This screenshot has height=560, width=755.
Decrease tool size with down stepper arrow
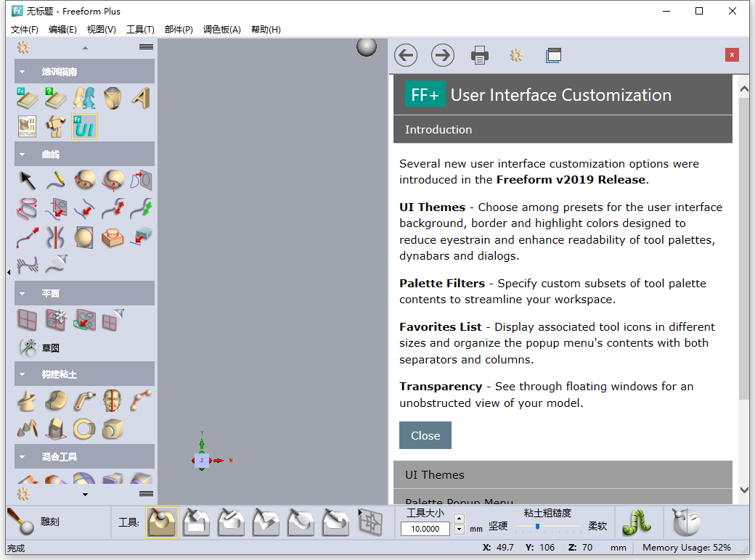tap(460, 530)
